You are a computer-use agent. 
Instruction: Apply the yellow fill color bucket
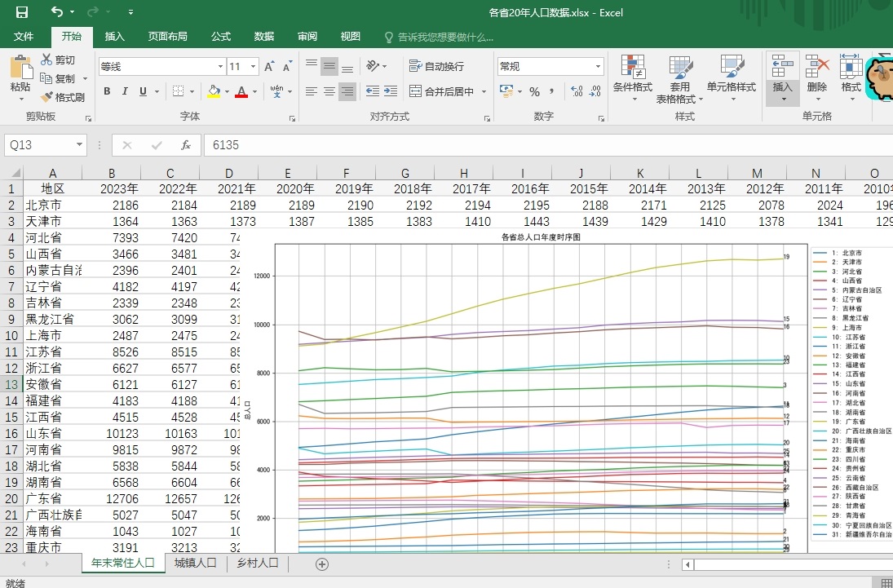point(214,91)
